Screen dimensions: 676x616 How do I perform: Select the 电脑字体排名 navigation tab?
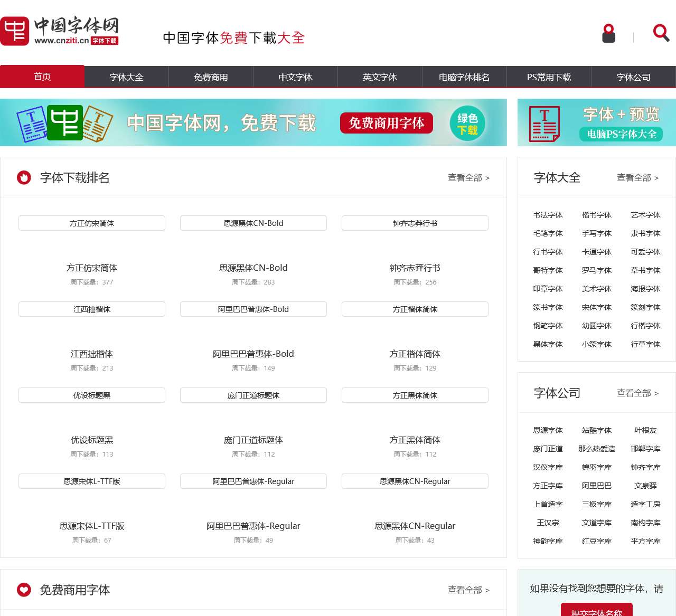(464, 78)
